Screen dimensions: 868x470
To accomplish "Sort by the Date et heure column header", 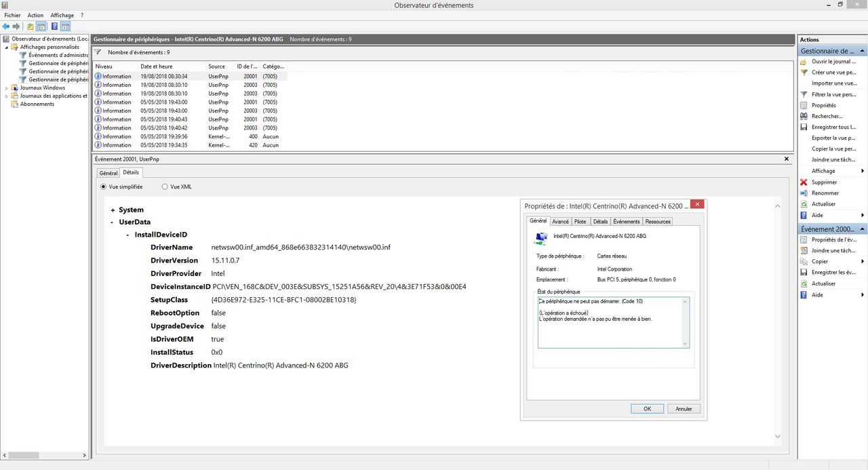I will coord(172,66).
